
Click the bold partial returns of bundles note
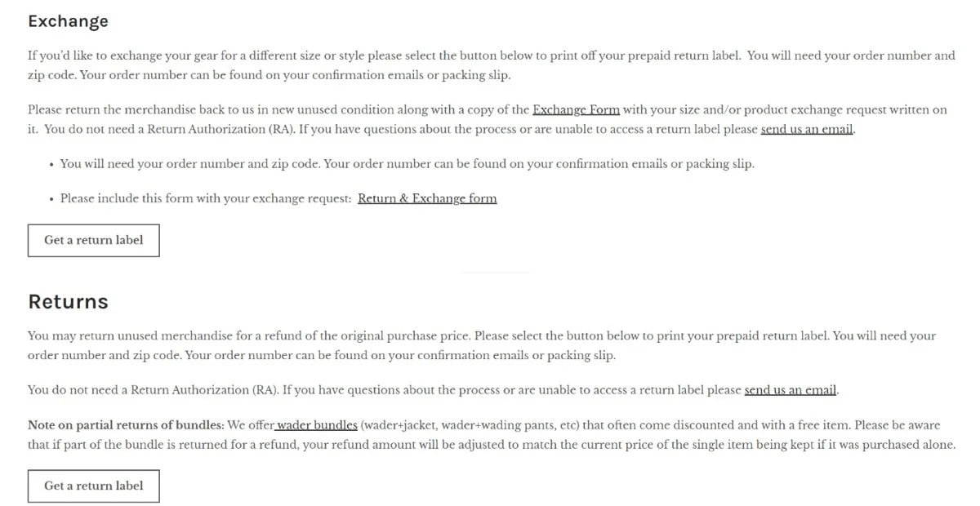(126, 425)
